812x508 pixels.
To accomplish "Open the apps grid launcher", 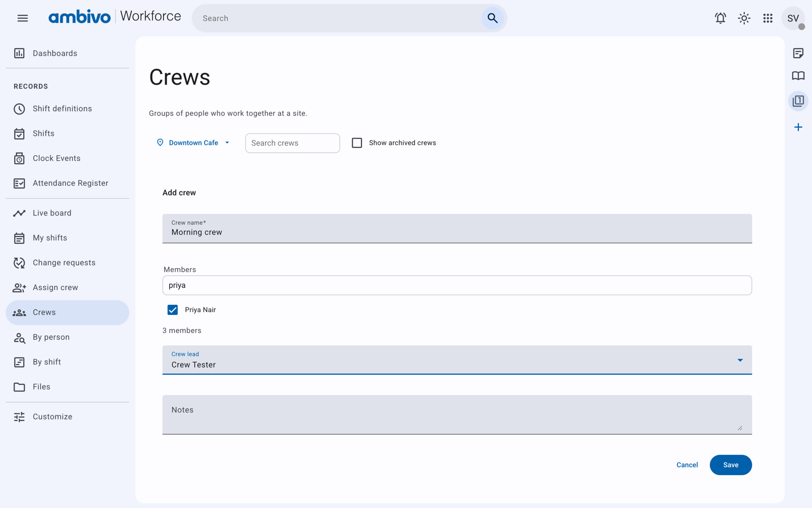I will pyautogui.click(x=767, y=18).
